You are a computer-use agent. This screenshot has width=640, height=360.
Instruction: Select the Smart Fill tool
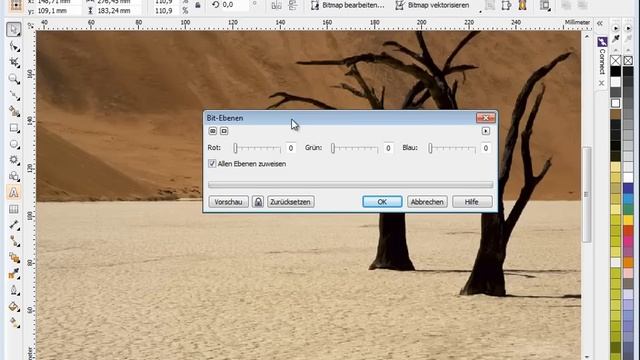coord(14,111)
